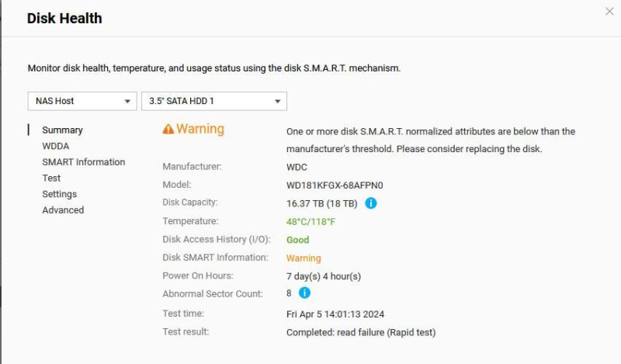Click the SATA HDD 1 dropdown arrow

coord(278,102)
